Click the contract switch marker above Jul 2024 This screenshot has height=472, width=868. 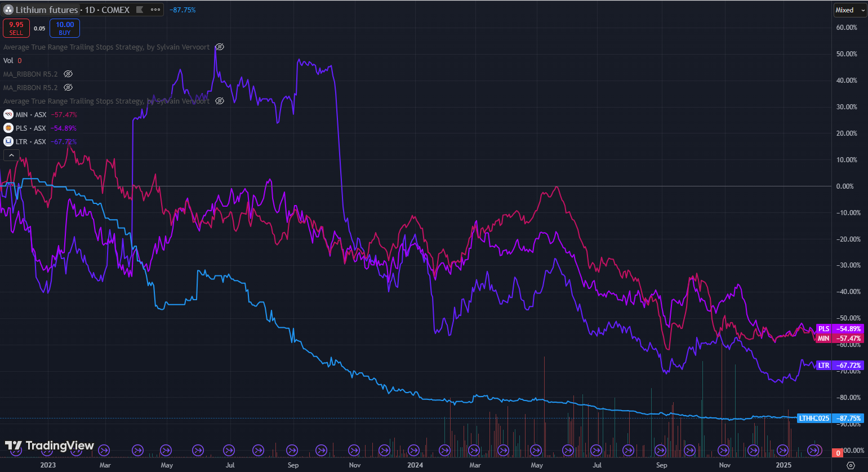pyautogui.click(x=597, y=450)
